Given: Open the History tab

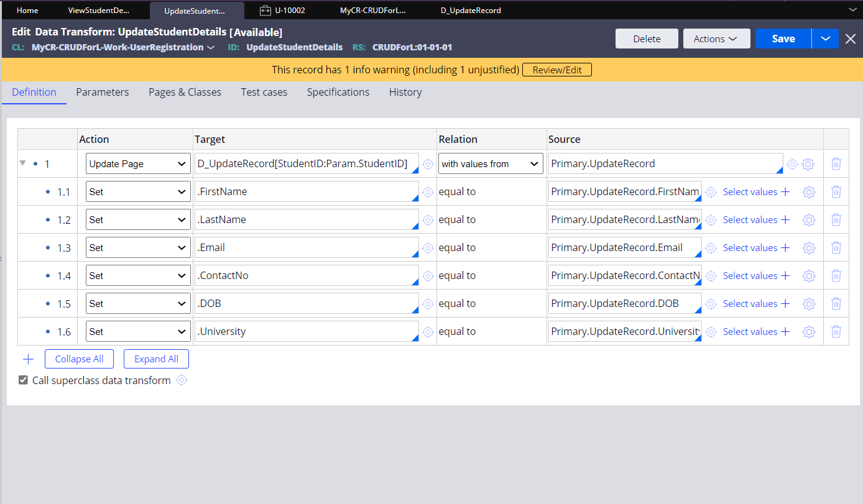Looking at the screenshot, I should point(405,92).
